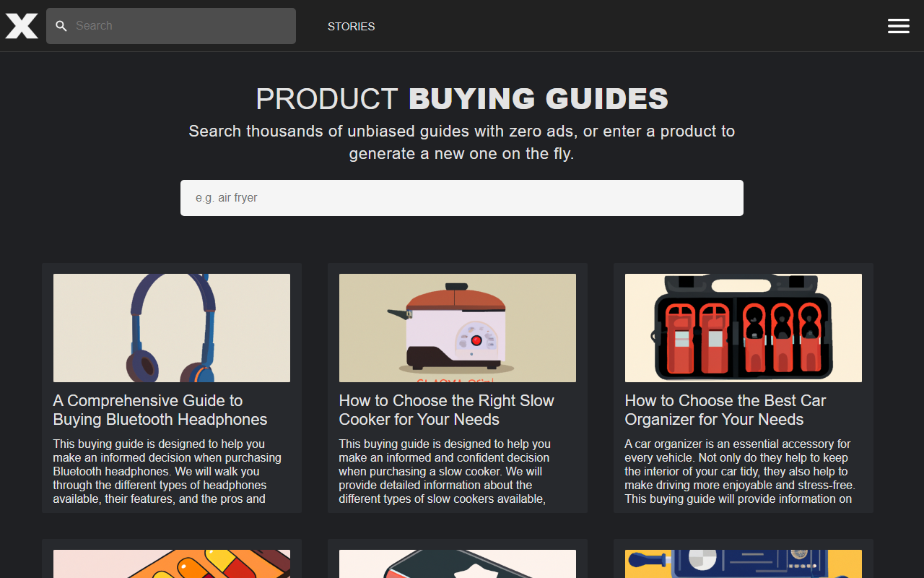The height and width of the screenshot is (578, 924).
Task: Open 'A Comprehensive Guide to Buying Bluetooth Headphones'
Action: click(160, 410)
